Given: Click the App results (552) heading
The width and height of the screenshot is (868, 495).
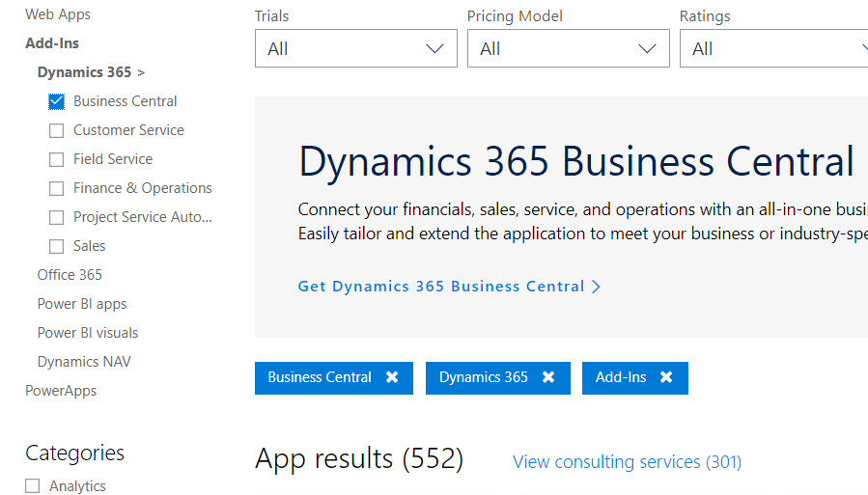Looking at the screenshot, I should (x=359, y=459).
